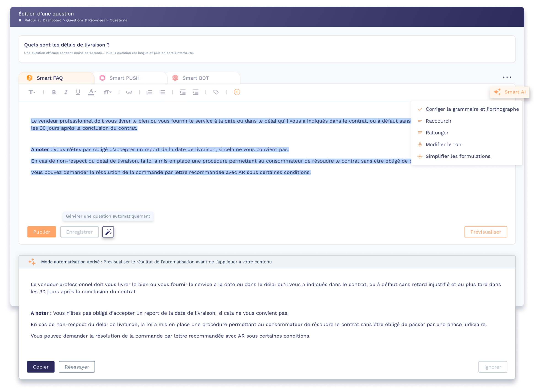This screenshot has height=392, width=539.
Task: Create a numbered list
Action: click(149, 92)
